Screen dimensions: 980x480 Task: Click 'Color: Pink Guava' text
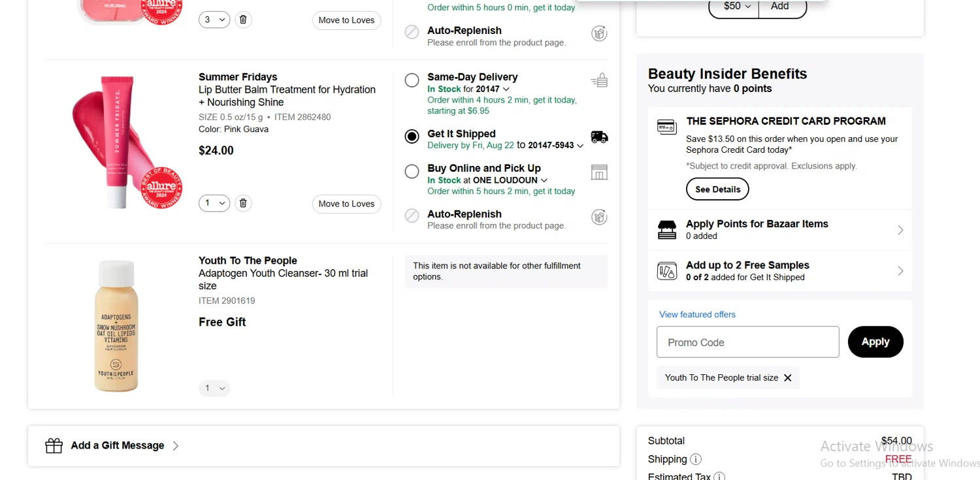pyautogui.click(x=233, y=129)
